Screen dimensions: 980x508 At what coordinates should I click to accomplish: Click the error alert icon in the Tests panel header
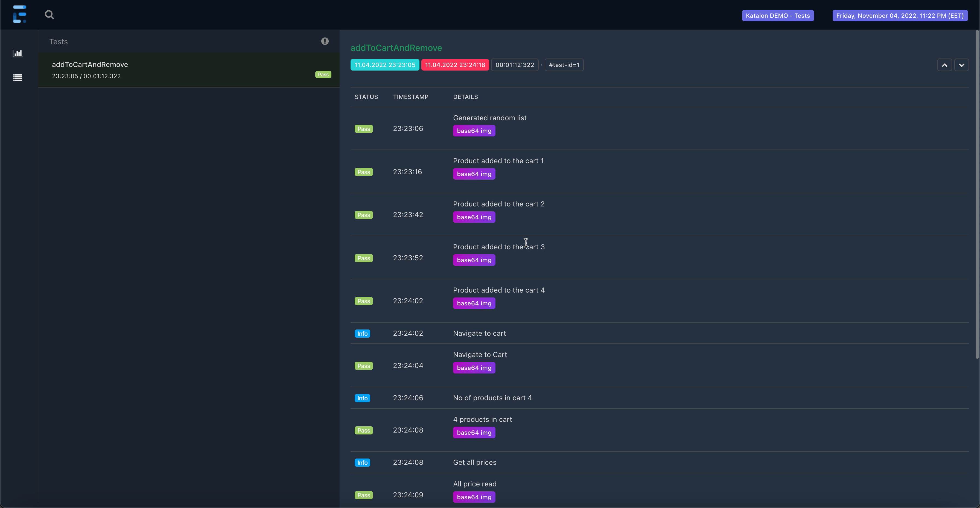tap(325, 41)
